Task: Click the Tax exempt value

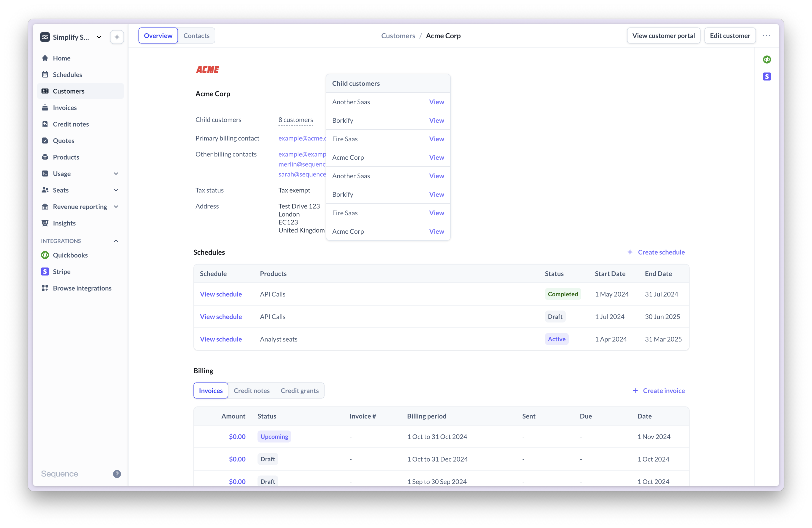Action: point(294,190)
